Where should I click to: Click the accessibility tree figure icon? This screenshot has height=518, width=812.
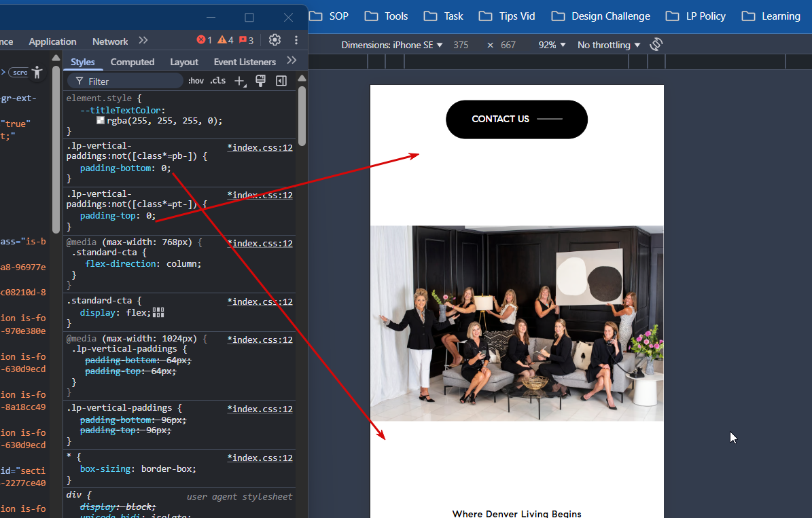click(x=37, y=73)
